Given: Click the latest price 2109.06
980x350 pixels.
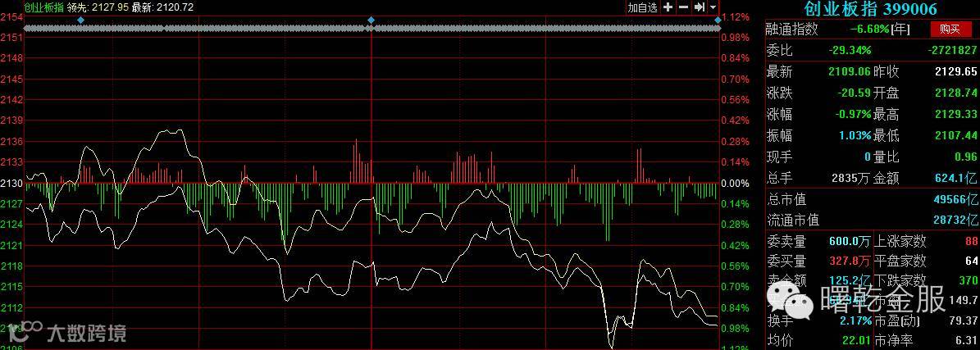Looking at the screenshot, I should (850, 72).
